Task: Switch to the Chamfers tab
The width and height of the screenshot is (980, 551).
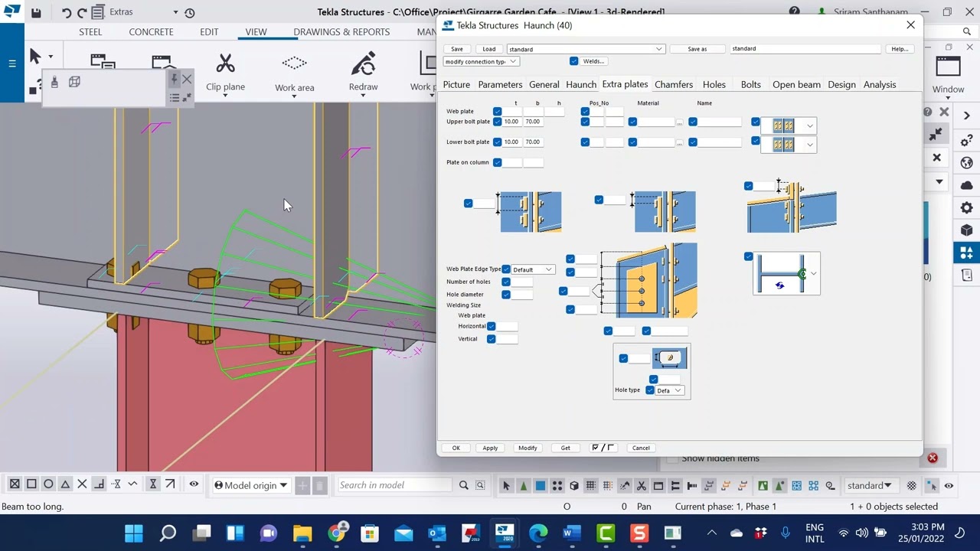Action: pos(674,84)
